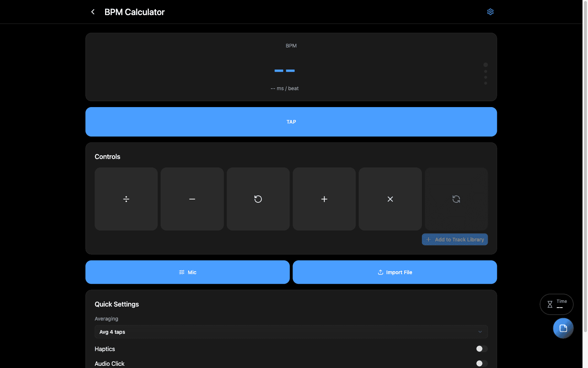Click the sync refresh arrows button
This screenshot has width=588, height=368.
[456, 199]
